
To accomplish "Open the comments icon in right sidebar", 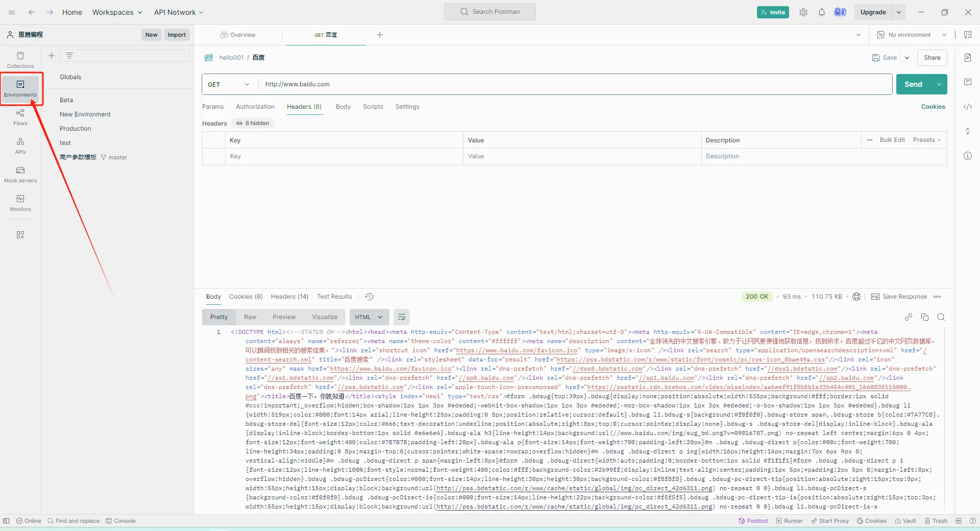I will 968,82.
